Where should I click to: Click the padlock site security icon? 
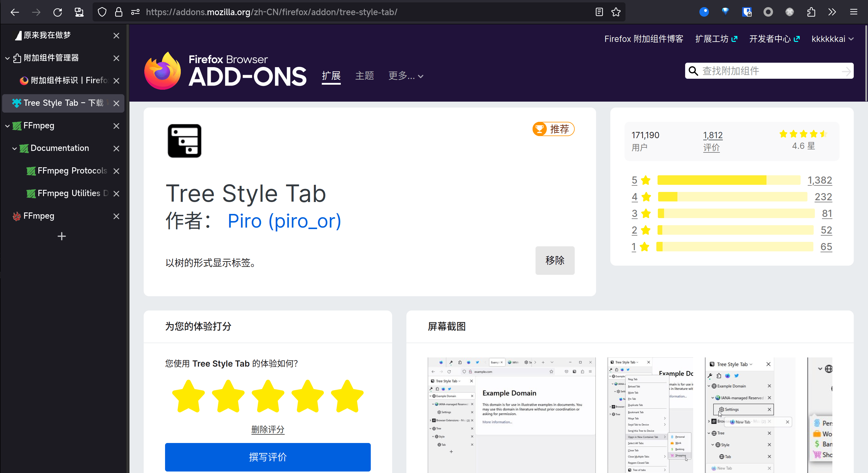coord(119,12)
